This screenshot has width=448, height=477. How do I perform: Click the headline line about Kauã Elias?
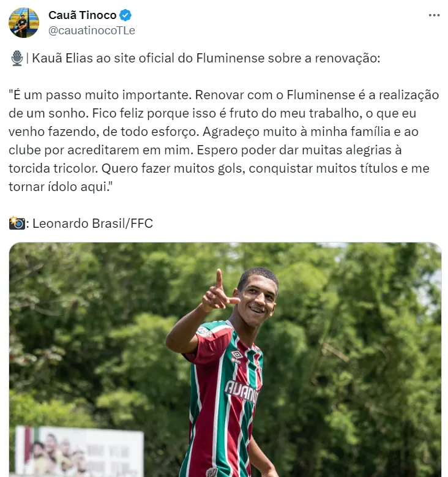pos(206,58)
